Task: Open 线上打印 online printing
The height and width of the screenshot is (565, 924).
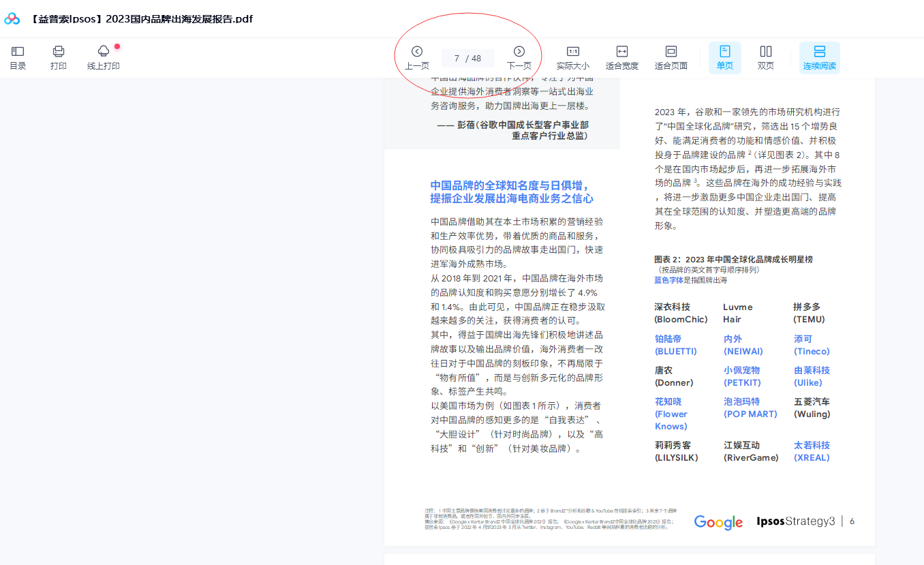Action: click(x=104, y=57)
